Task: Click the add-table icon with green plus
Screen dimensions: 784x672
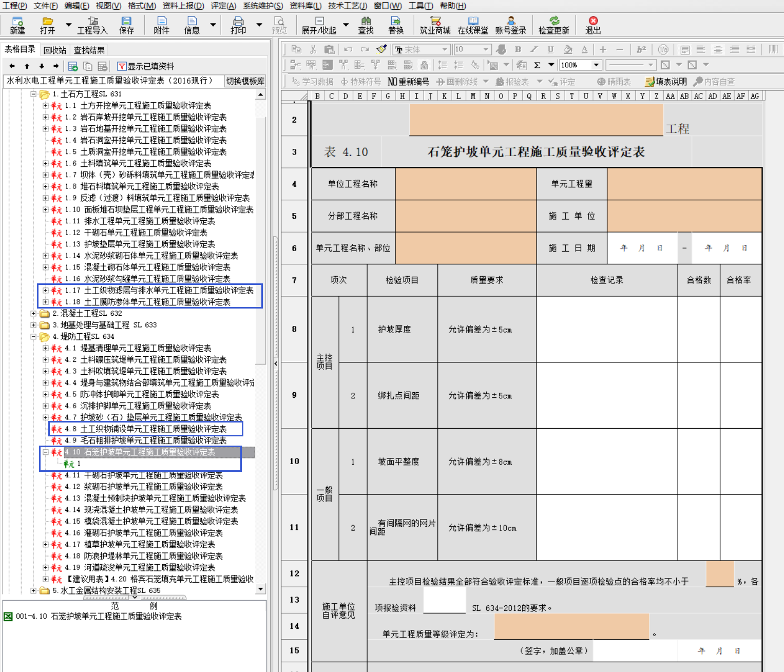Action: pyautogui.click(x=73, y=66)
